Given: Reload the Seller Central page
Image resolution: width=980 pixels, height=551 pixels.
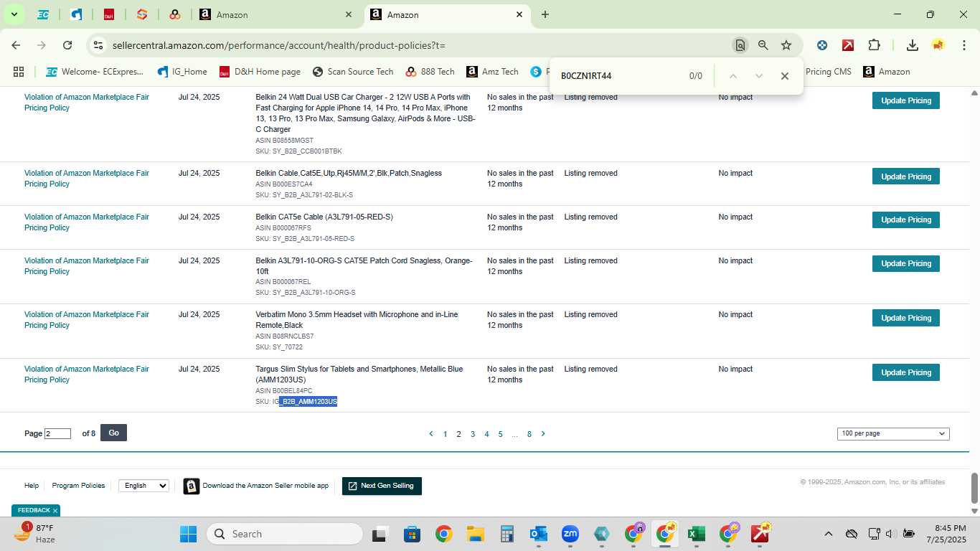Looking at the screenshot, I should [67, 45].
